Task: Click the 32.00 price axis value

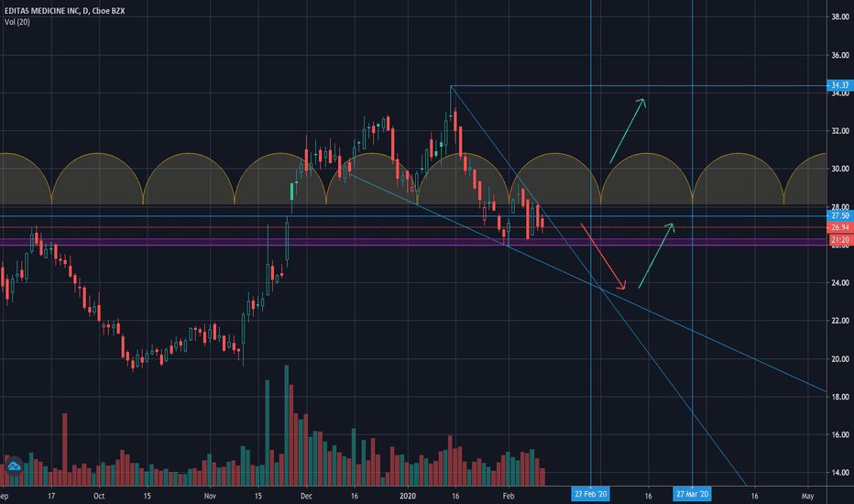Action: pos(840,131)
